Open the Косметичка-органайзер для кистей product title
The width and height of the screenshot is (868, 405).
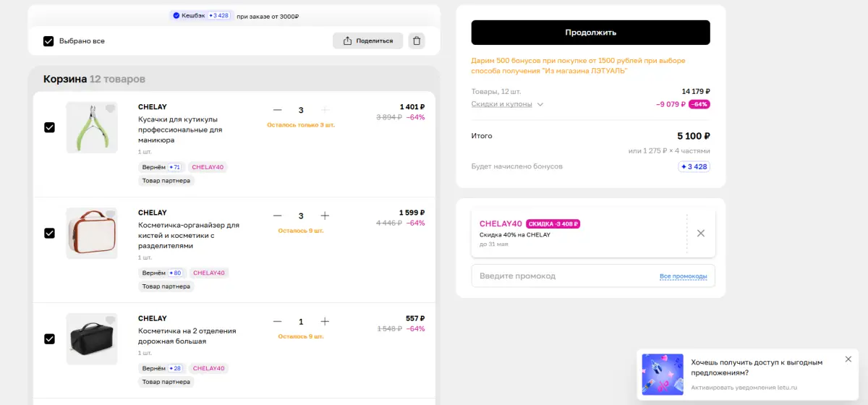click(189, 235)
